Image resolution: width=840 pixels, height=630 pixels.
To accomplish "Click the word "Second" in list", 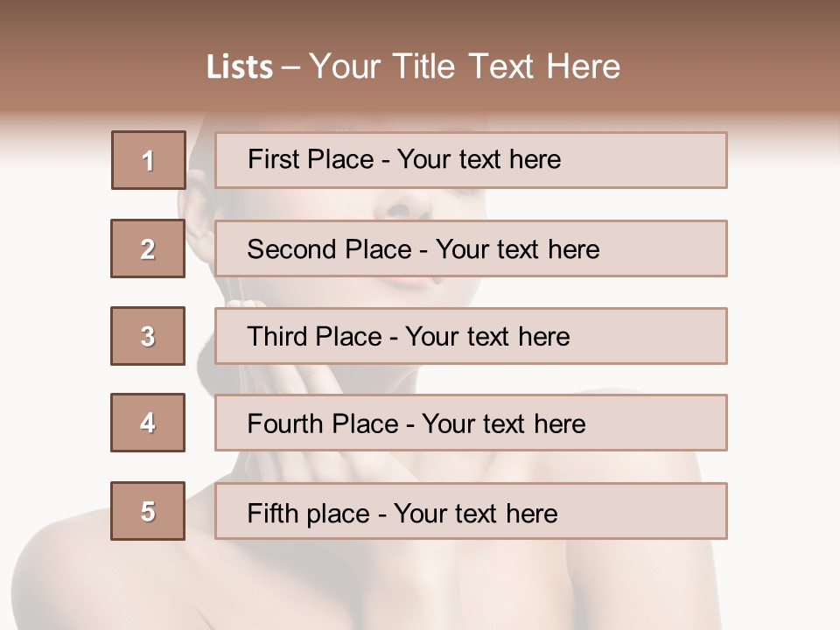I will (x=292, y=249).
